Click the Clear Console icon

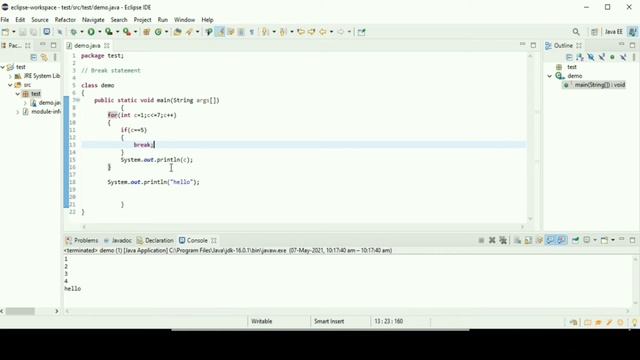[x=517, y=240]
